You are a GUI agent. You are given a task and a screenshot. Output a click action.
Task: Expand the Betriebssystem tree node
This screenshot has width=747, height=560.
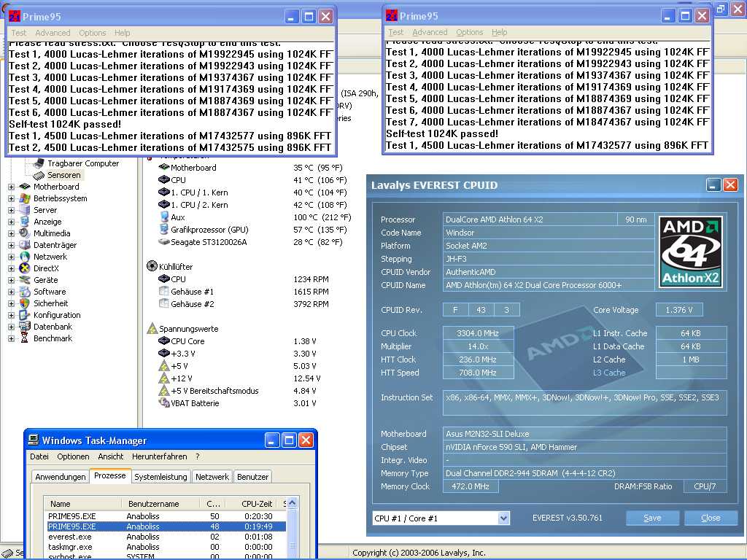pyautogui.click(x=11, y=198)
